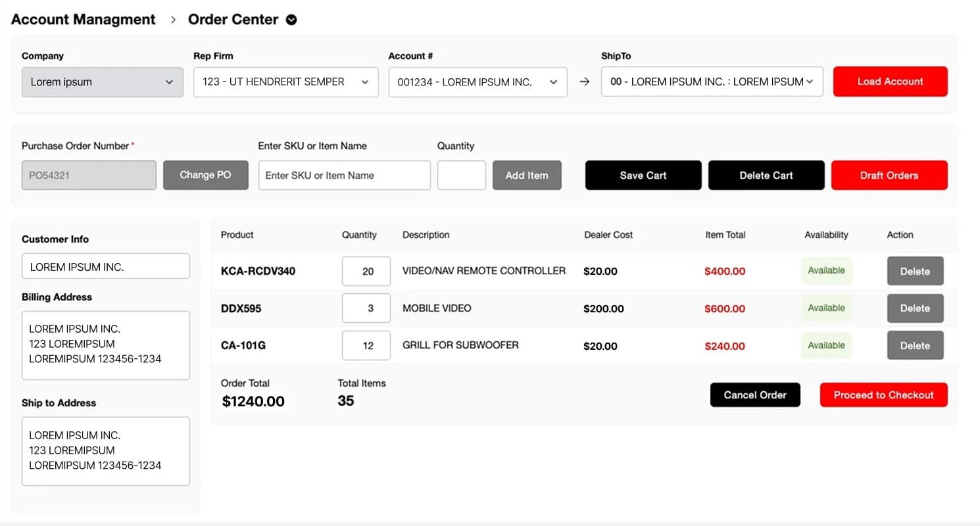Expand the Rep Firm dropdown
Viewport: 980px width, 526px height.
click(286, 82)
